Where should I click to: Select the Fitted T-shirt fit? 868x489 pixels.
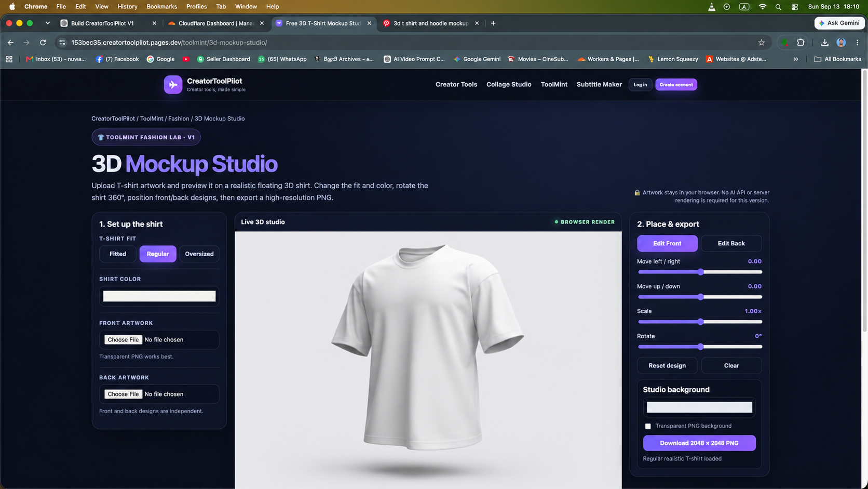[118, 254]
